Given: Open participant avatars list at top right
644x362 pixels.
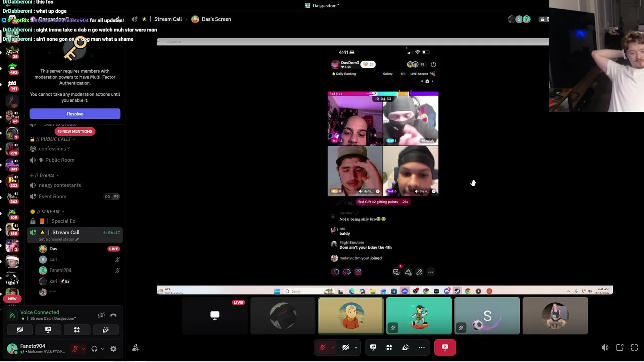Looking at the screenshot, I should tap(519, 19).
